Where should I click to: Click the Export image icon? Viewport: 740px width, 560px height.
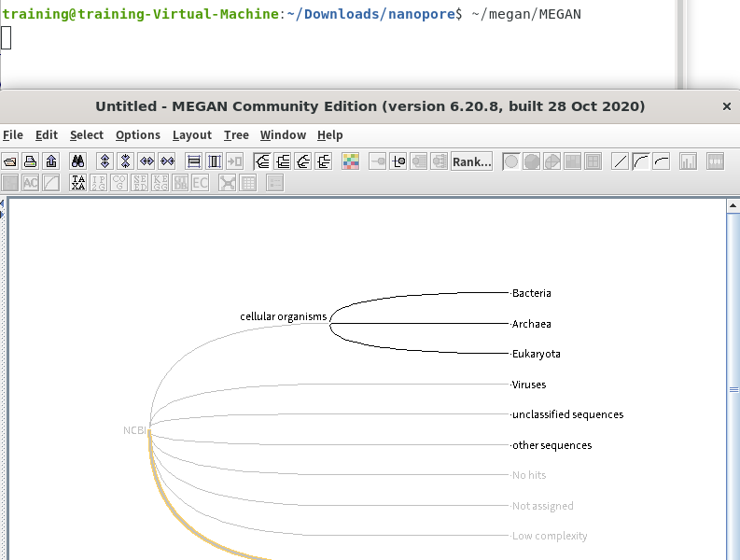(x=51, y=161)
